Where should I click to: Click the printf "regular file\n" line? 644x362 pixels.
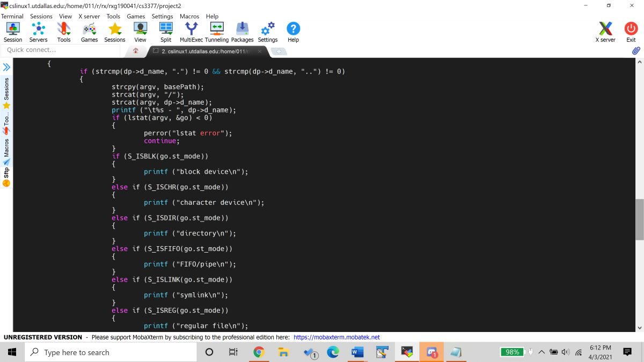[196, 326]
